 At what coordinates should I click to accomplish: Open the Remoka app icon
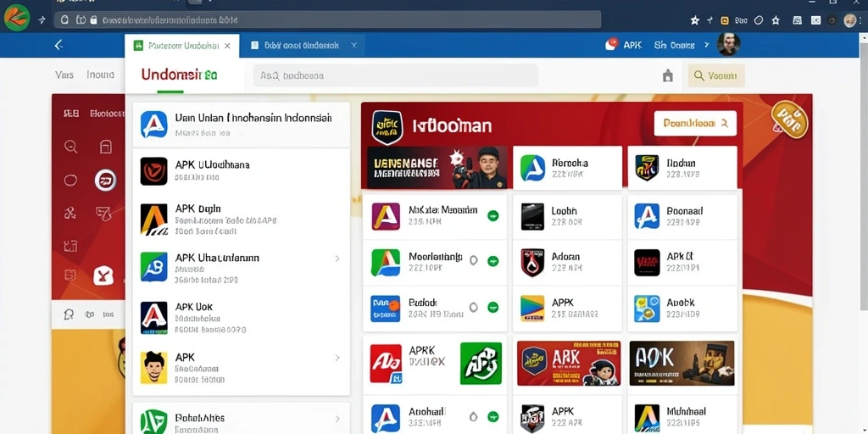tap(532, 169)
